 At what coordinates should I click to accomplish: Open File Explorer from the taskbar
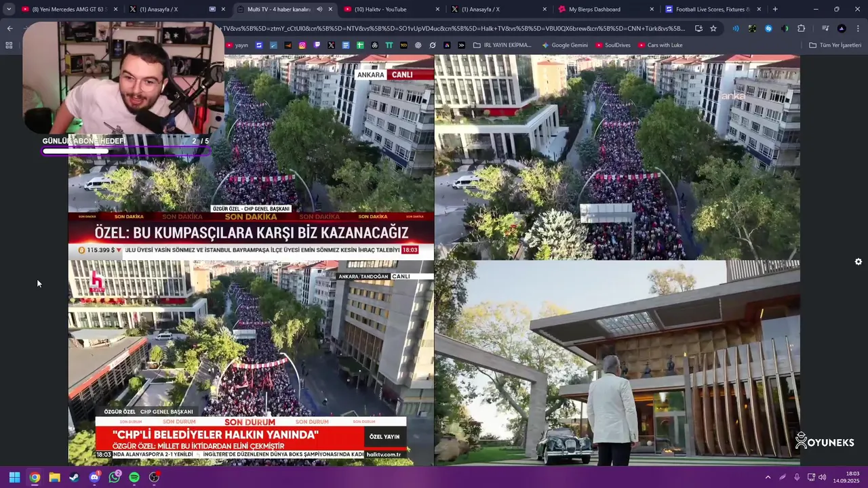[x=54, y=477]
